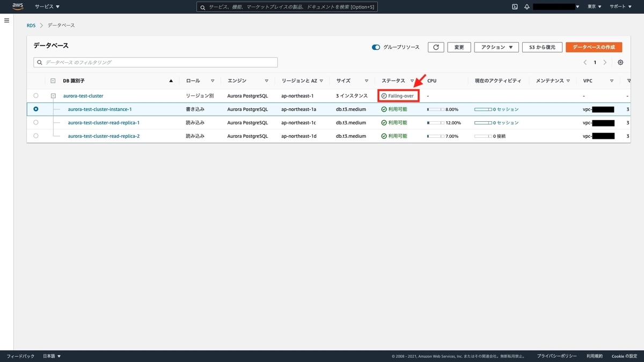Toggle the Group resources switch
The image size is (644, 362).
(376, 47)
